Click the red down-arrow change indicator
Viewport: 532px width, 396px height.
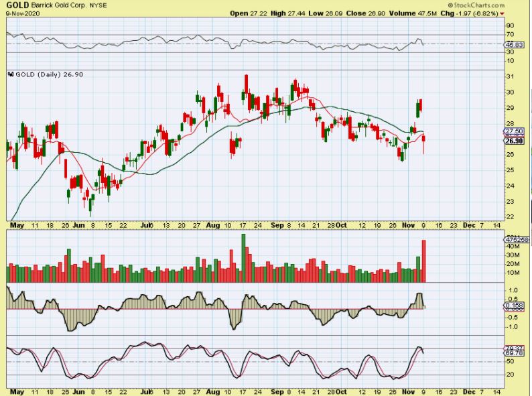[x=502, y=14]
